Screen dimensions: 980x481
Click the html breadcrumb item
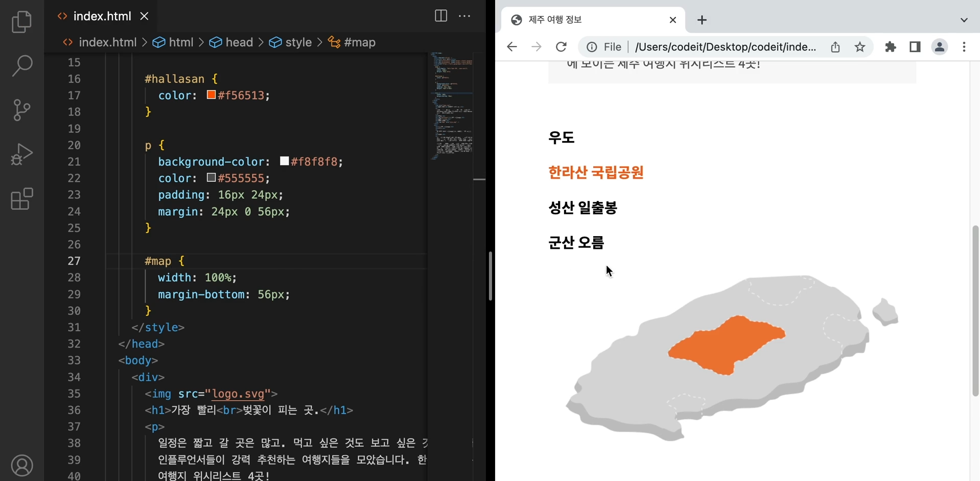174,42
